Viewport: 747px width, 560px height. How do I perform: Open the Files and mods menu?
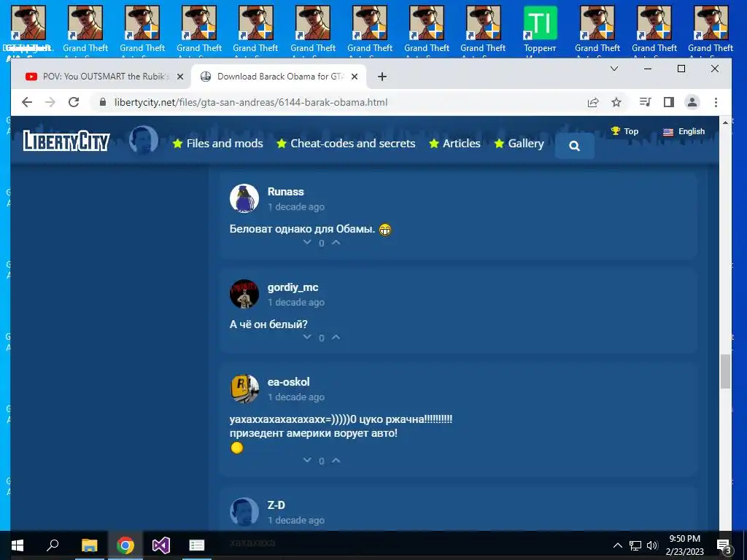point(217,144)
